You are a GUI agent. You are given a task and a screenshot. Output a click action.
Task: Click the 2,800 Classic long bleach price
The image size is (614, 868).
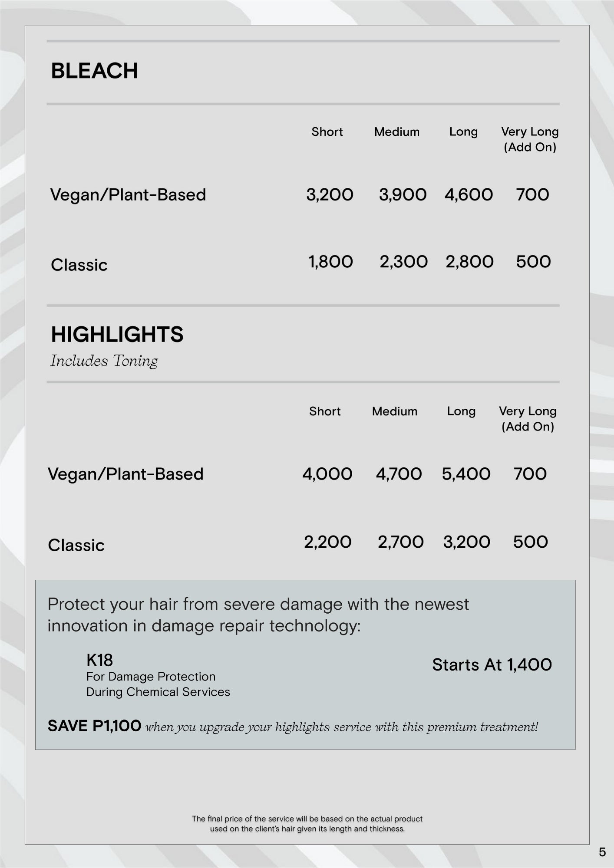click(x=469, y=262)
